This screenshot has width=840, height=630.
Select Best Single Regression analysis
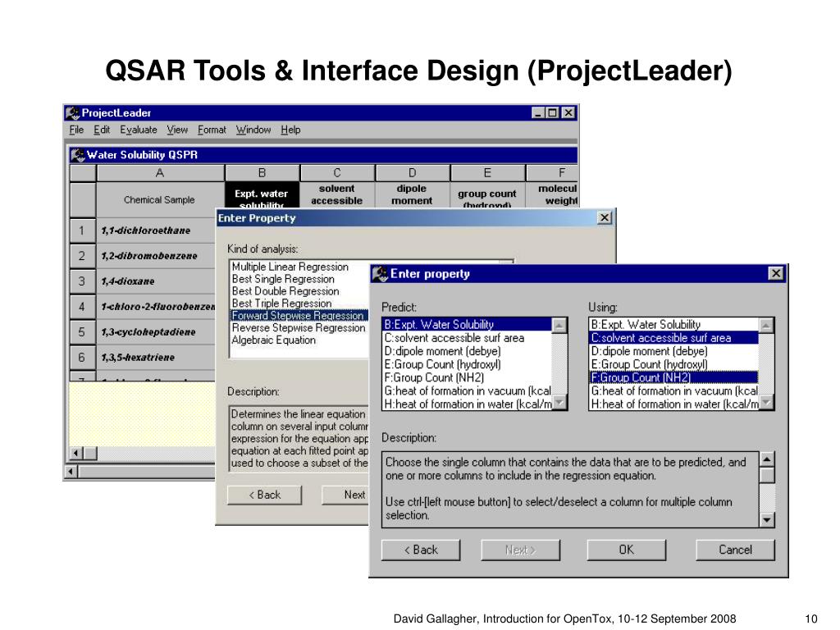pos(283,279)
